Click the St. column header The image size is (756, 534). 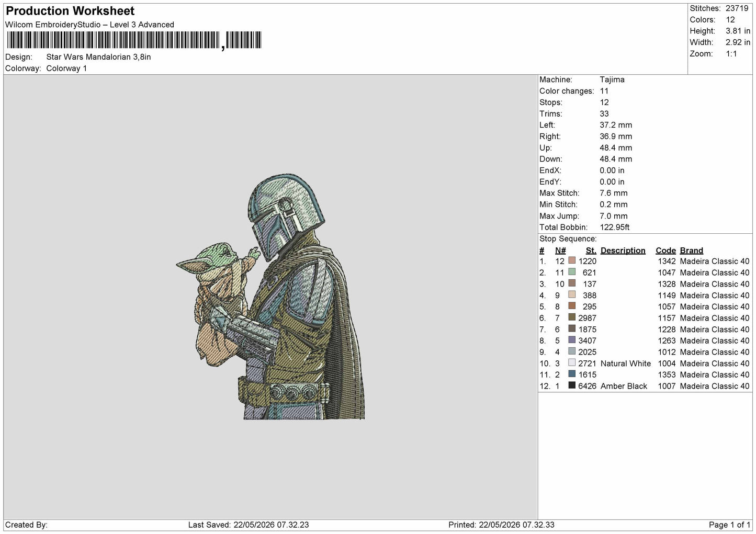(x=591, y=251)
